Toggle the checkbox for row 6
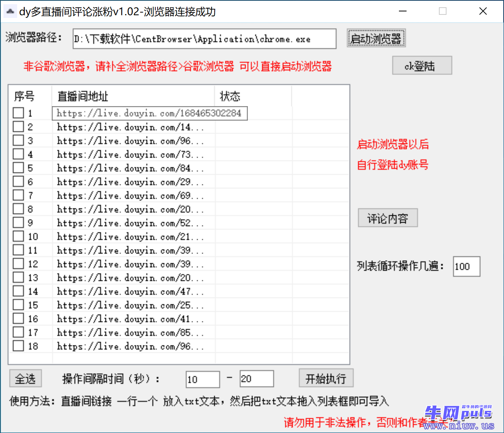 [18, 181]
